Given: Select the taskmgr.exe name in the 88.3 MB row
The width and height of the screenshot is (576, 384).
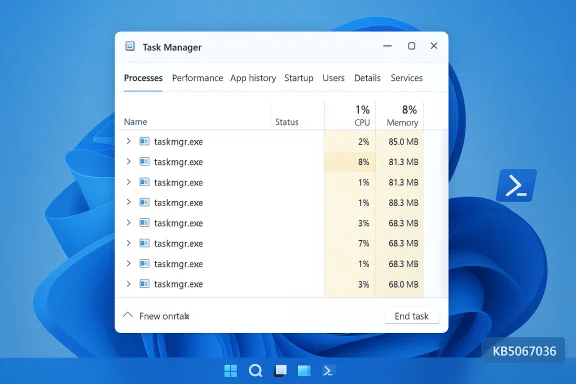Looking at the screenshot, I should tap(179, 203).
